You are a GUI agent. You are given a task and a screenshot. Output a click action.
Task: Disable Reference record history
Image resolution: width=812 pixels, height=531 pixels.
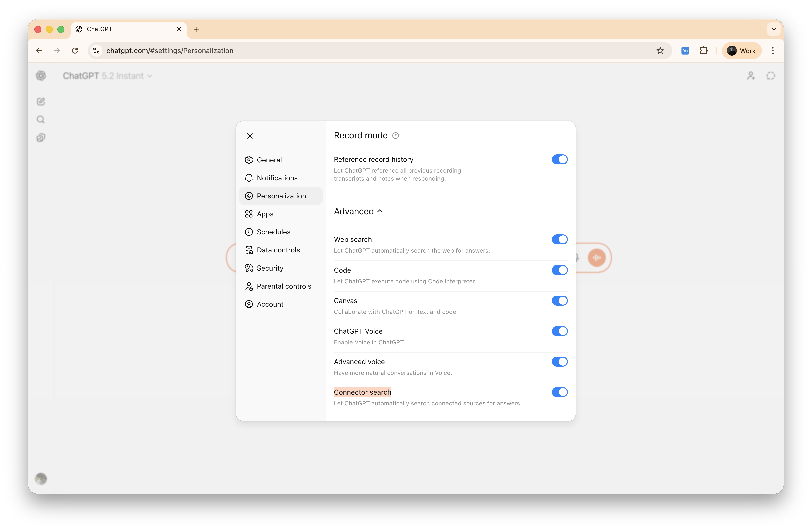pos(559,159)
